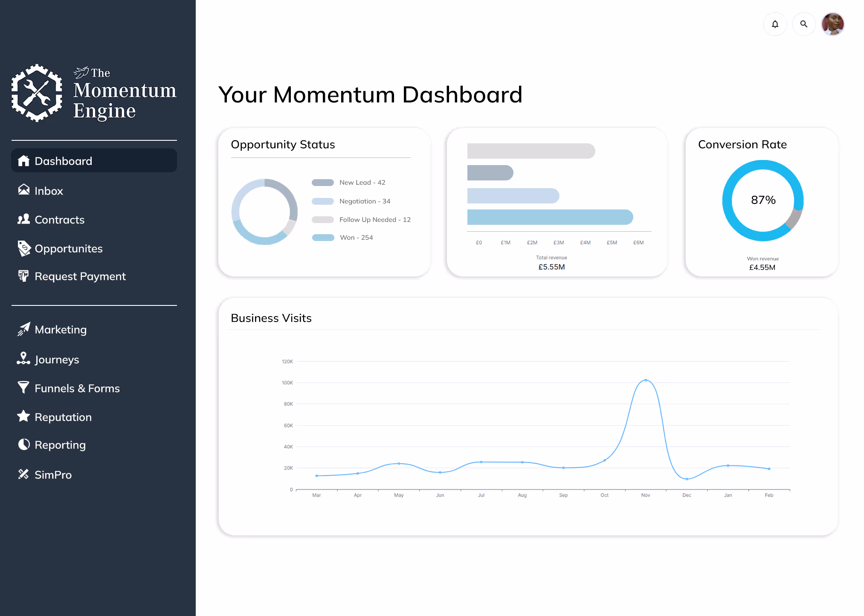Image resolution: width=864 pixels, height=616 pixels.
Task: Click the May data point on chart
Action: (x=399, y=464)
